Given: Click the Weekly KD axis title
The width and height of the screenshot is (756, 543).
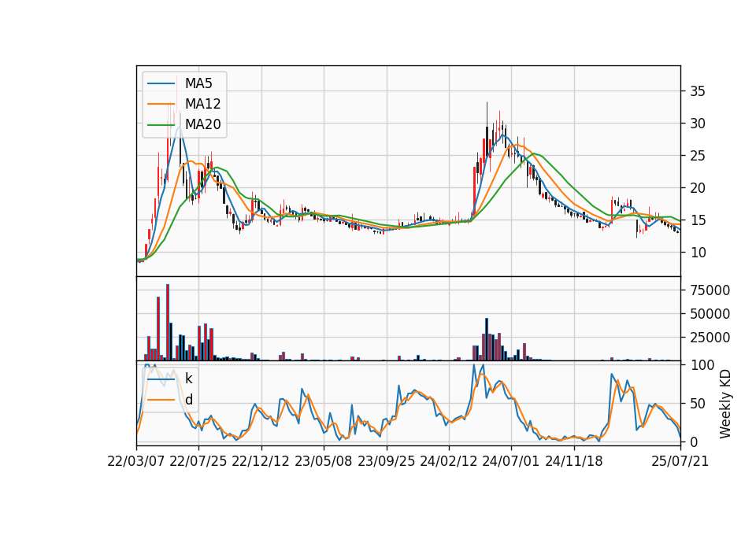Looking at the screenshot, I should pos(725,404).
